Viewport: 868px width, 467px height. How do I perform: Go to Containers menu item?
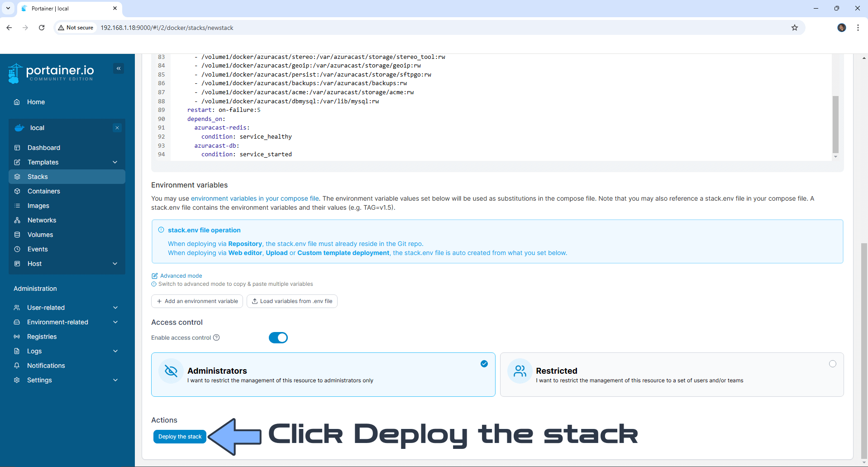click(x=67, y=191)
